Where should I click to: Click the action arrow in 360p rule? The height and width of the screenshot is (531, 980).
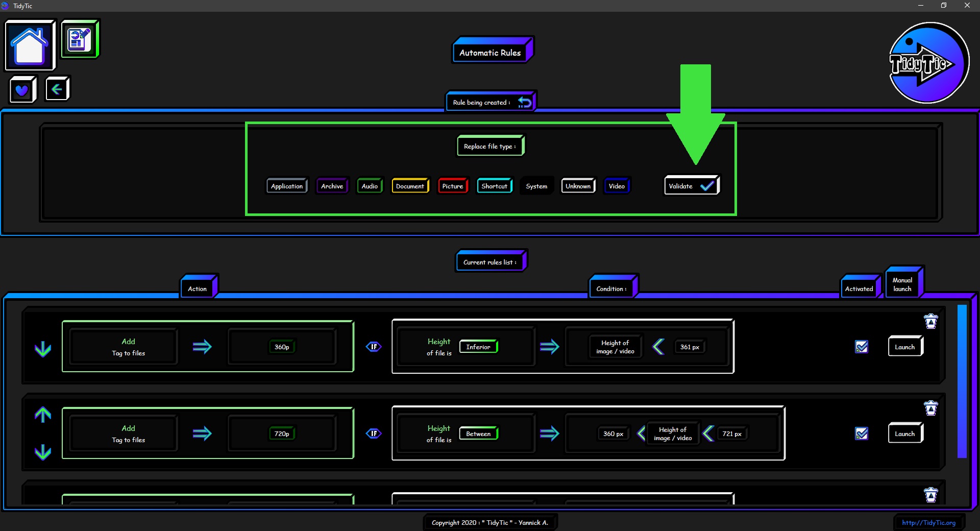pyautogui.click(x=202, y=347)
